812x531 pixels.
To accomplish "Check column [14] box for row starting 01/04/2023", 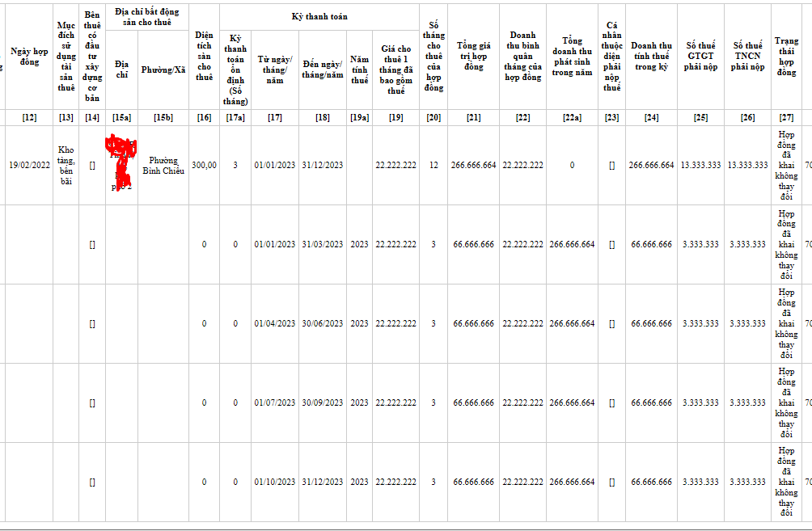I will point(92,323).
